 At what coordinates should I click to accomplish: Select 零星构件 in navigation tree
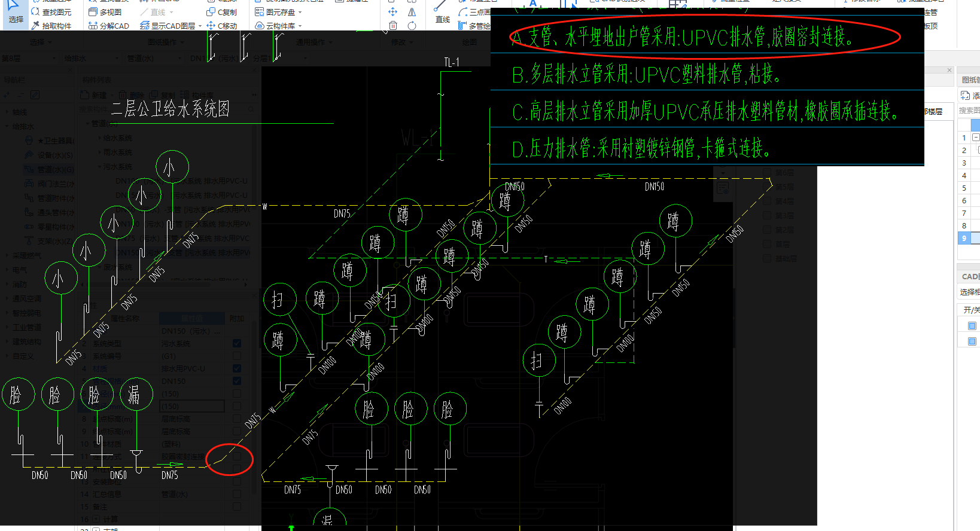coord(50,227)
